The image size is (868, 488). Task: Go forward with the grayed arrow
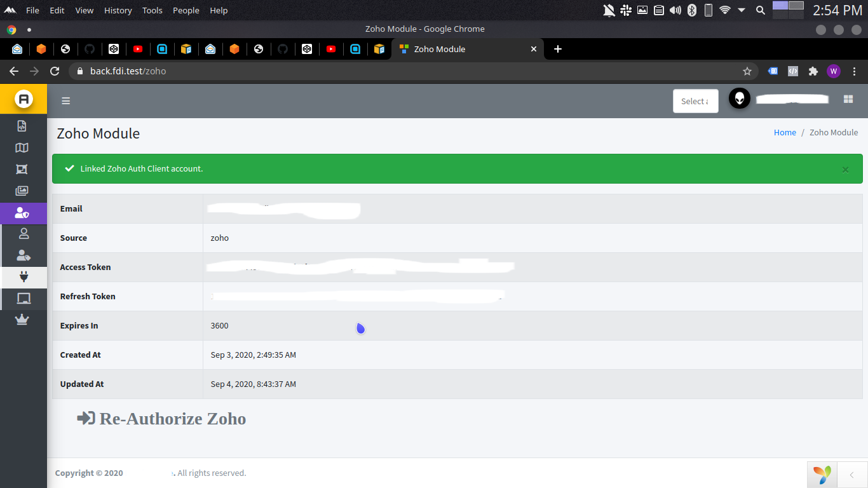pyautogui.click(x=34, y=71)
